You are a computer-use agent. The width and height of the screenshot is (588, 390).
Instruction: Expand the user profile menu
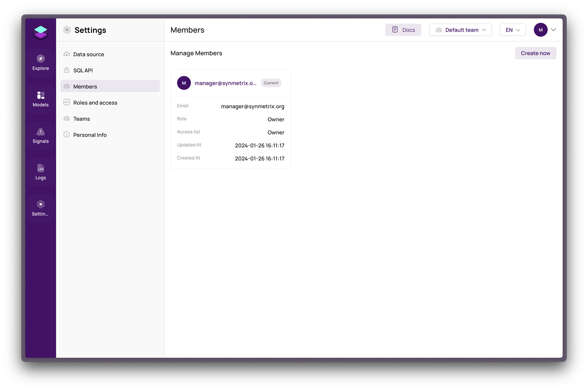[x=553, y=30]
